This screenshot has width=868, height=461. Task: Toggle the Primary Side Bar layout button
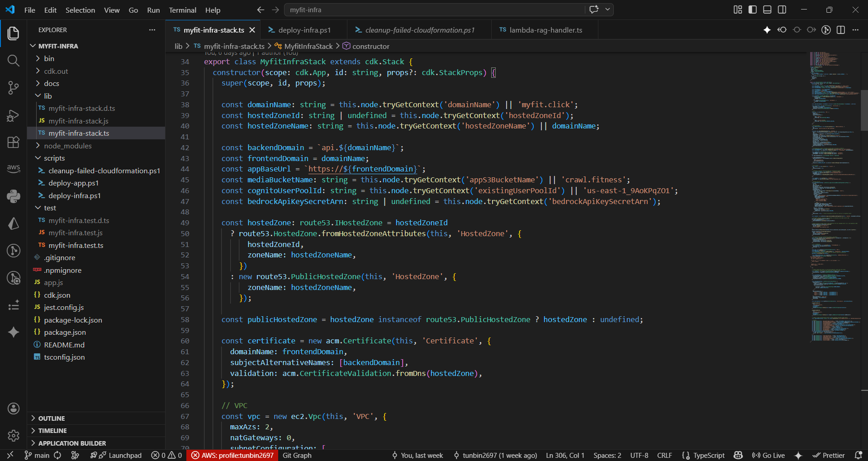pyautogui.click(x=753, y=10)
